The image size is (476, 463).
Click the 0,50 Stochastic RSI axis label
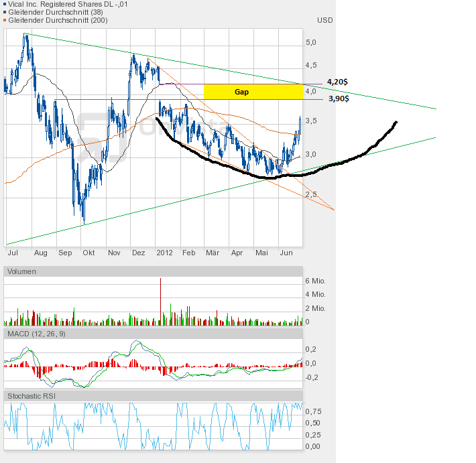point(313,423)
